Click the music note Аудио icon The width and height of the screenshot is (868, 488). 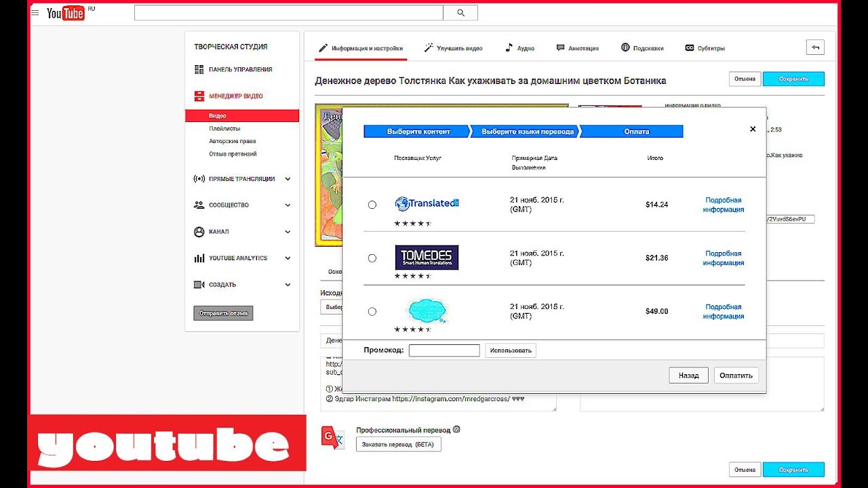coord(509,48)
